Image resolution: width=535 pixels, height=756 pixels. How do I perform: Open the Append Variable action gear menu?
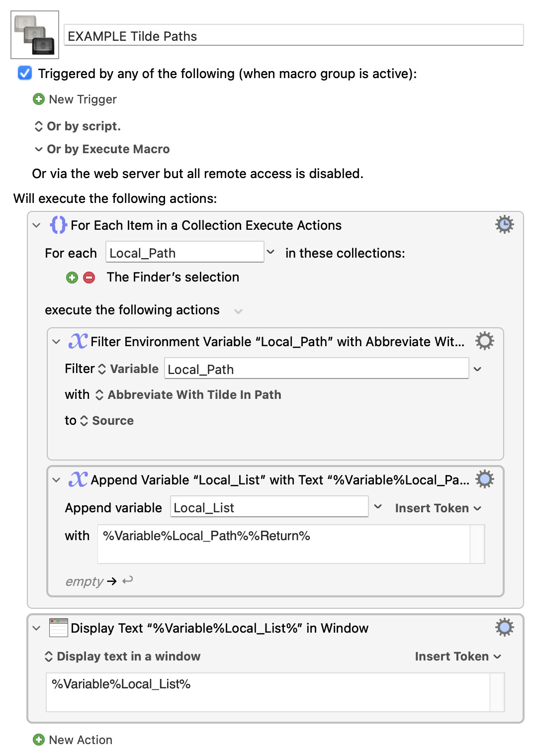(484, 479)
